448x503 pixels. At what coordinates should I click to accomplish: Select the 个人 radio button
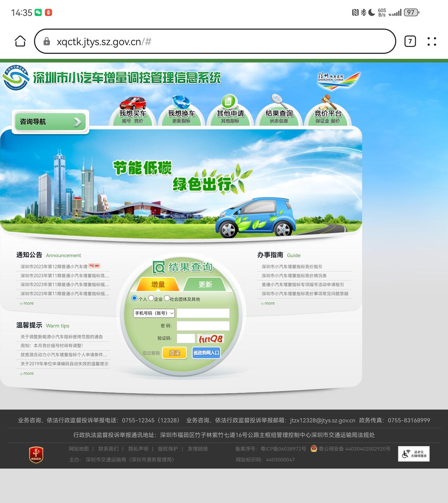coord(134,298)
